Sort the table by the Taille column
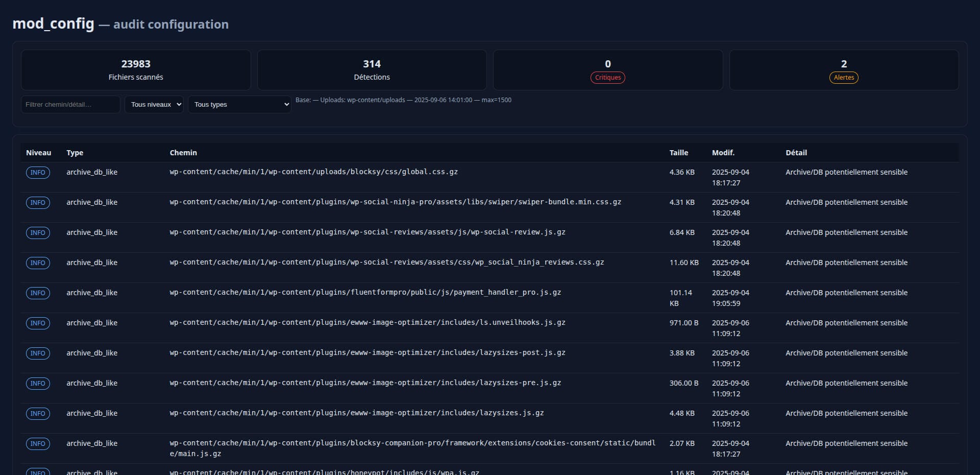 tap(678, 153)
